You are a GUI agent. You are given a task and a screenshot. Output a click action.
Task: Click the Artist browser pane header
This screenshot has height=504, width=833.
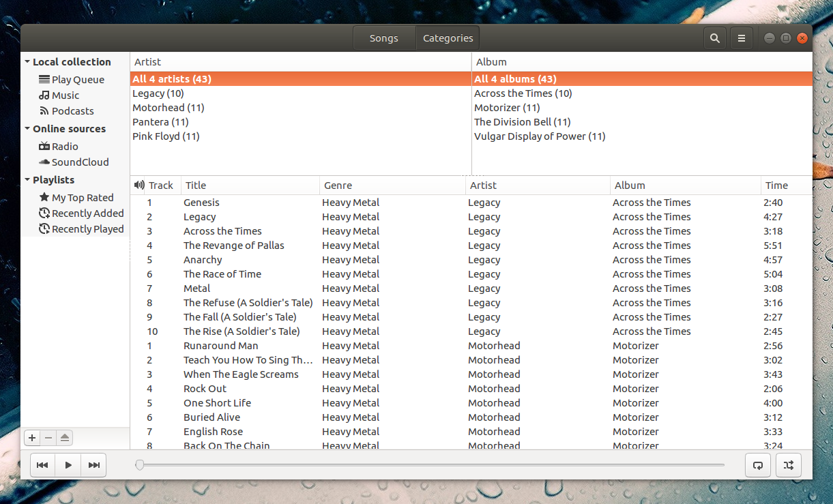[301, 62]
